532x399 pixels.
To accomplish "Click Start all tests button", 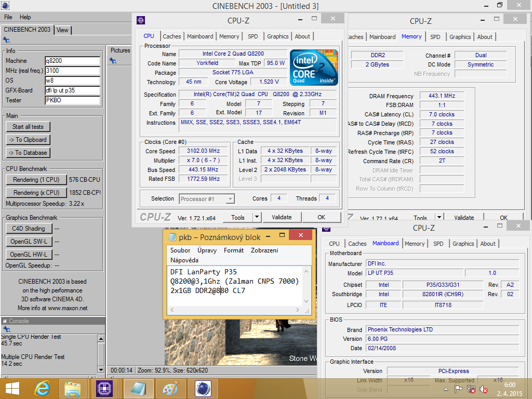I will point(28,127).
